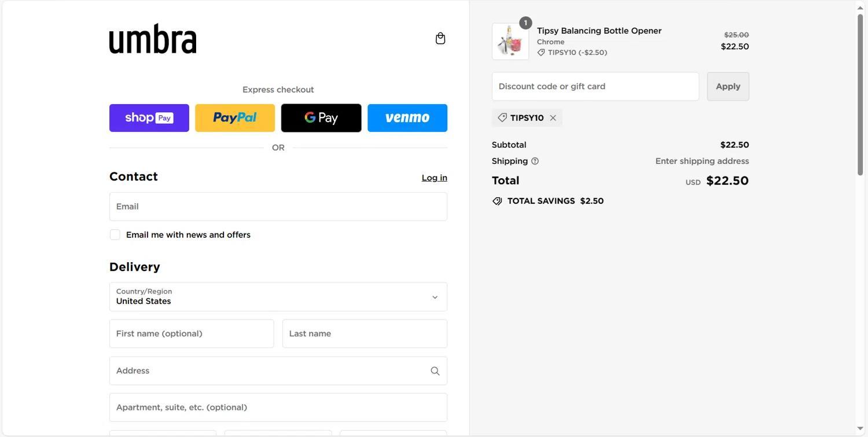Click the tag icon in the TIPSY10 chip
This screenshot has height=437, width=868.
click(502, 117)
